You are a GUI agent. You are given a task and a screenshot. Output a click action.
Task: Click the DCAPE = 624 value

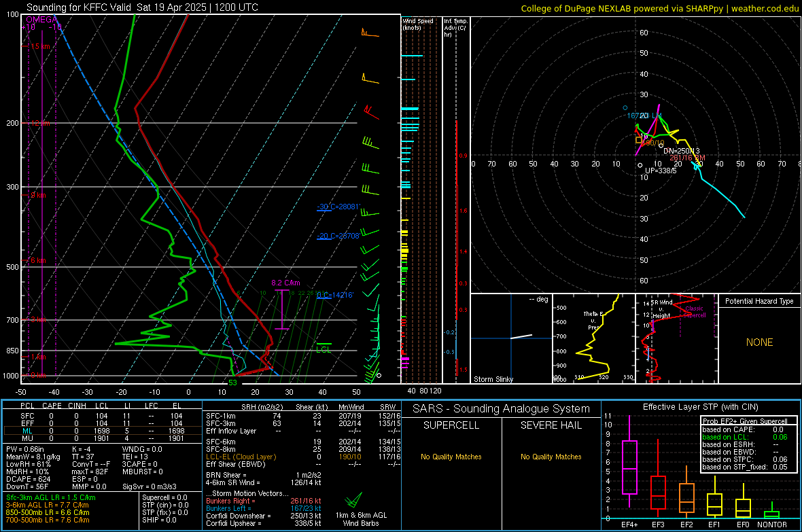[x=28, y=479]
